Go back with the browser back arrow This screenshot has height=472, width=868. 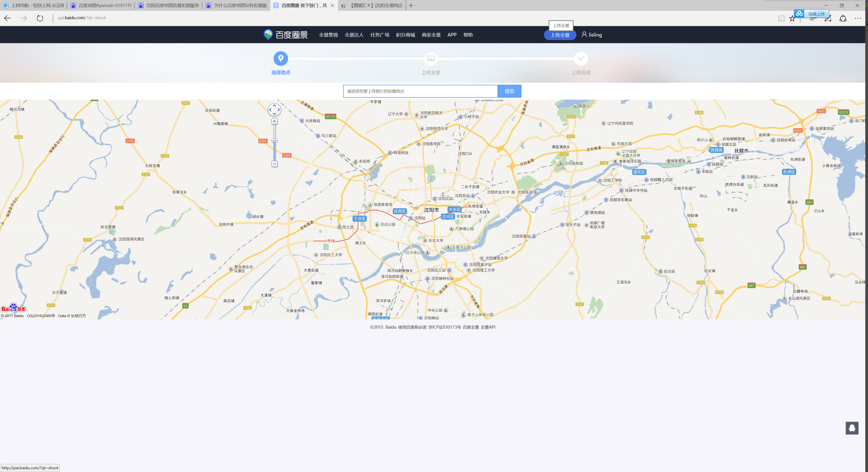tap(7, 18)
